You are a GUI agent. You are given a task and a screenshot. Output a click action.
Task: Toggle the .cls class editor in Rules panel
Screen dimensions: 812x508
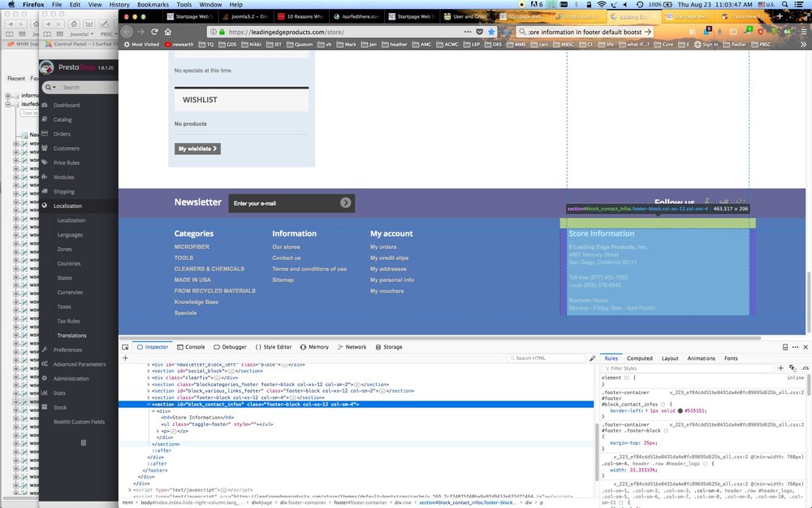point(805,368)
